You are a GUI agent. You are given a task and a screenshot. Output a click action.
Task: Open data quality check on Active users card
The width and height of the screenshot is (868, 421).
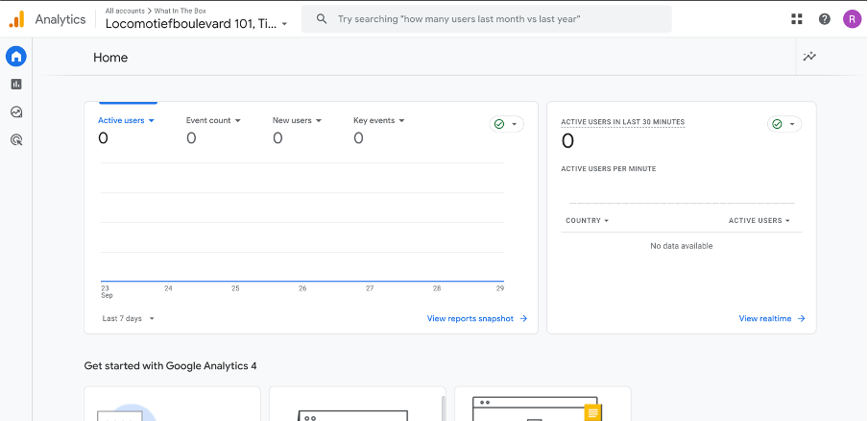506,124
